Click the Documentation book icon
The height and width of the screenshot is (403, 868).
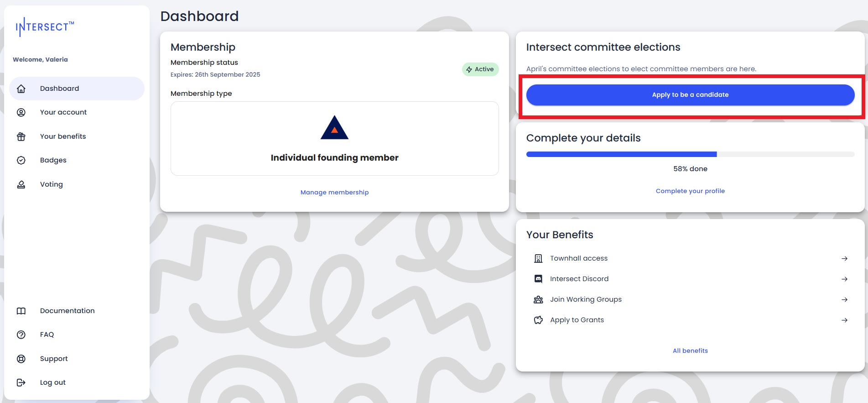(21, 311)
